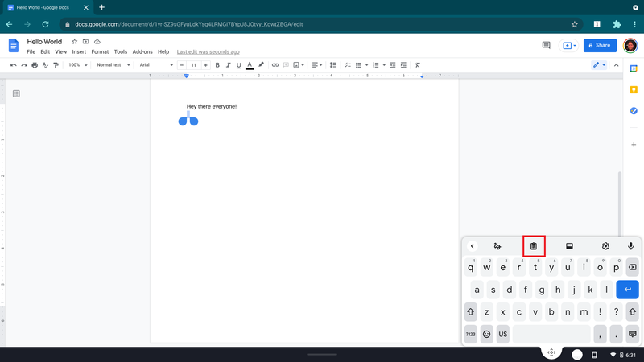
Task: Undo the last edit in toolbar
Action: click(x=13, y=65)
